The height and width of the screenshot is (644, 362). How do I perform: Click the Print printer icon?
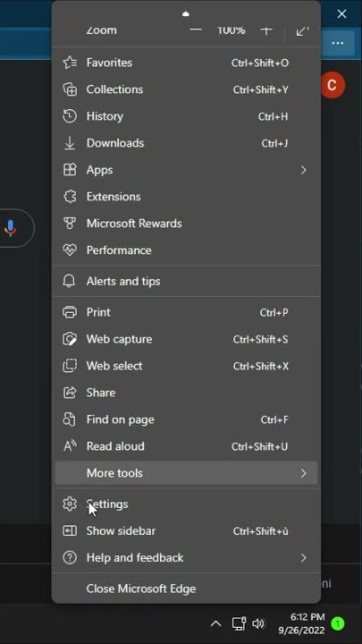tap(70, 312)
